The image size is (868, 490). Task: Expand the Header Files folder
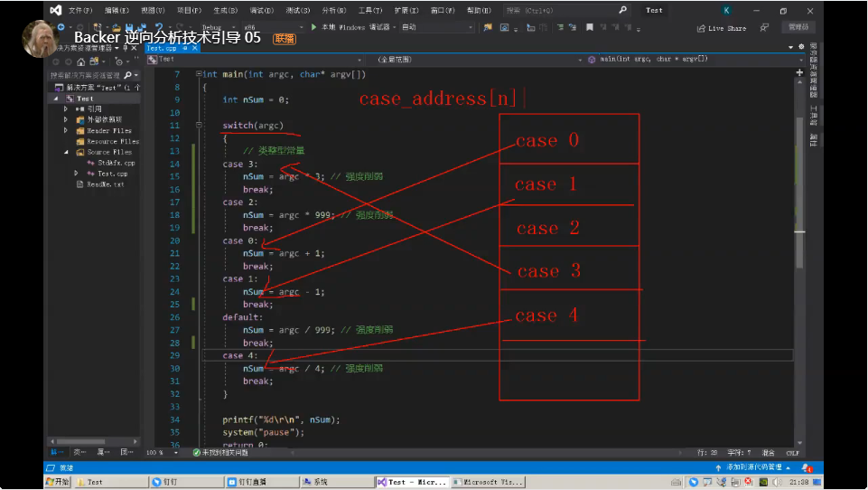coord(66,130)
